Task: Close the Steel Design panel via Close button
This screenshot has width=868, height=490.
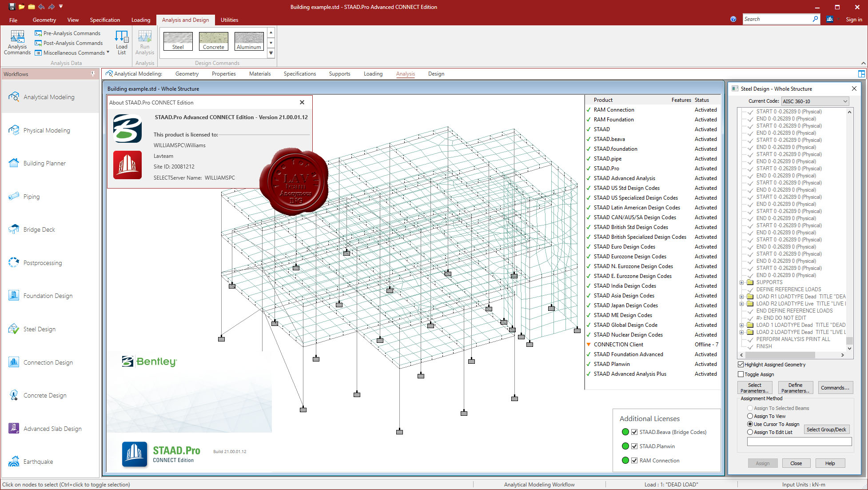Action: pos(796,463)
